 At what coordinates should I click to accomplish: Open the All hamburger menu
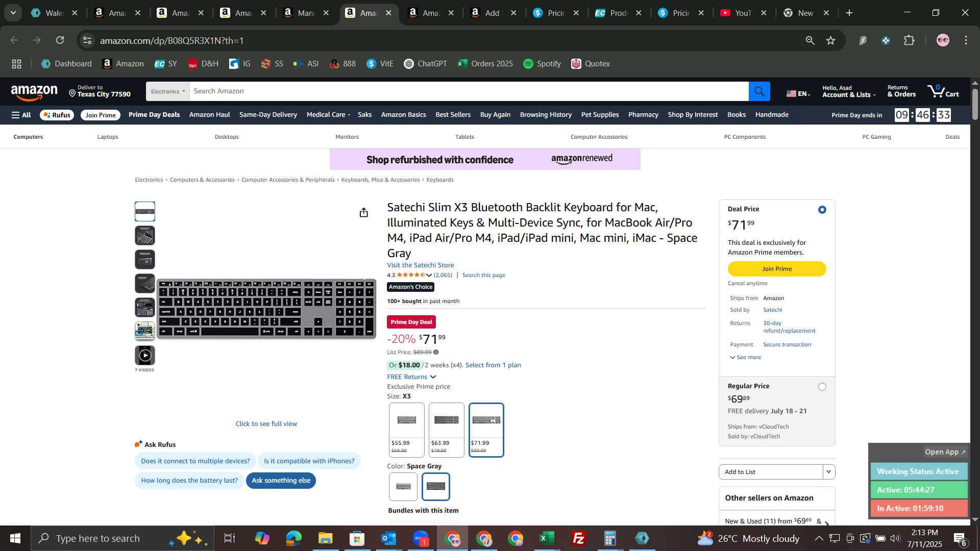[21, 115]
